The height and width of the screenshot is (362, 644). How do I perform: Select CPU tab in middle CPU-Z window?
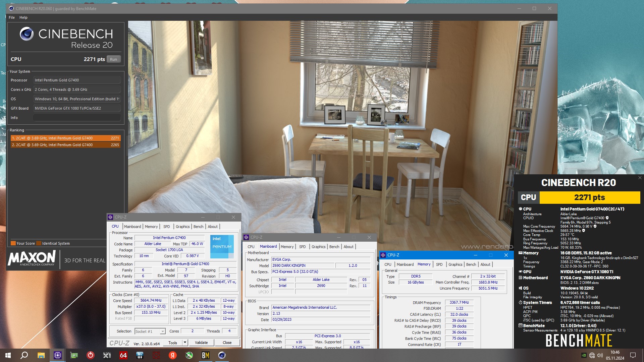(x=251, y=247)
